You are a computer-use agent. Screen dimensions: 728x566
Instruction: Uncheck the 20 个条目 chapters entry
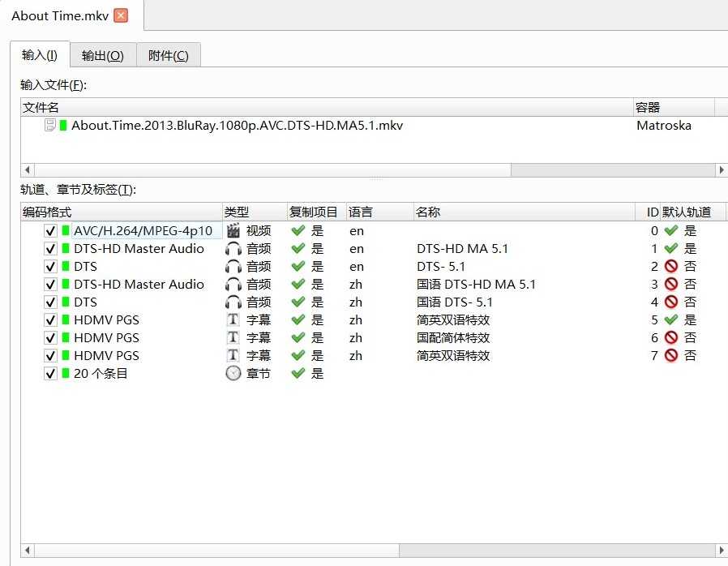50,373
